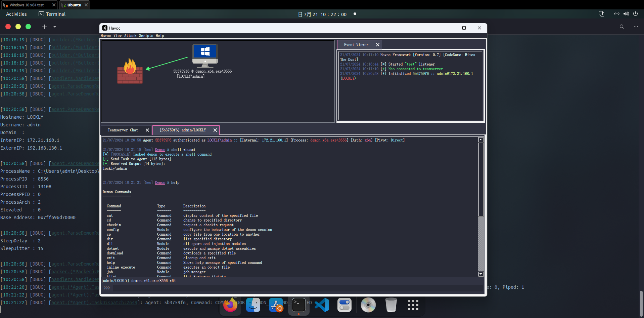
Task: Click 'lockly\admin' whoami output text
Action: [x=115, y=168]
